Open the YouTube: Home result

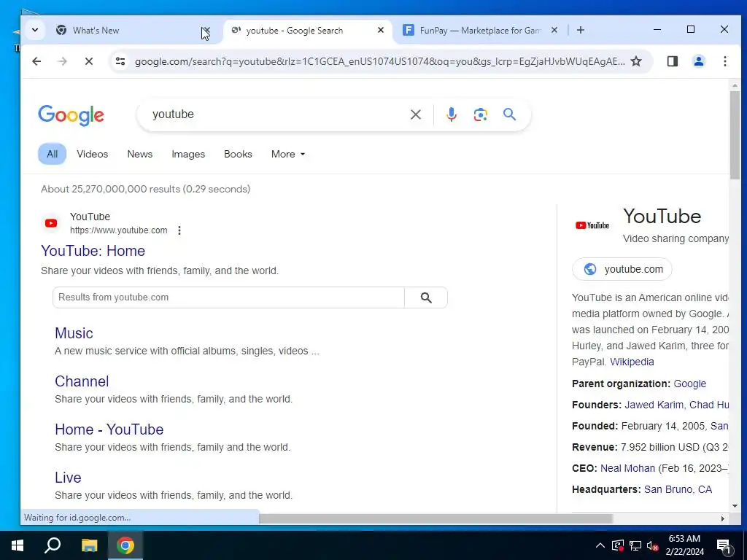93,251
